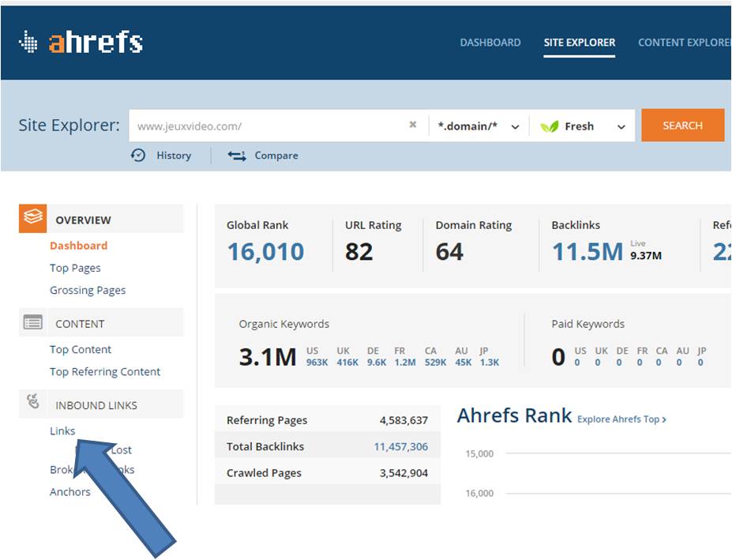Select the INBOUND LINKS sidebar section

point(96,405)
